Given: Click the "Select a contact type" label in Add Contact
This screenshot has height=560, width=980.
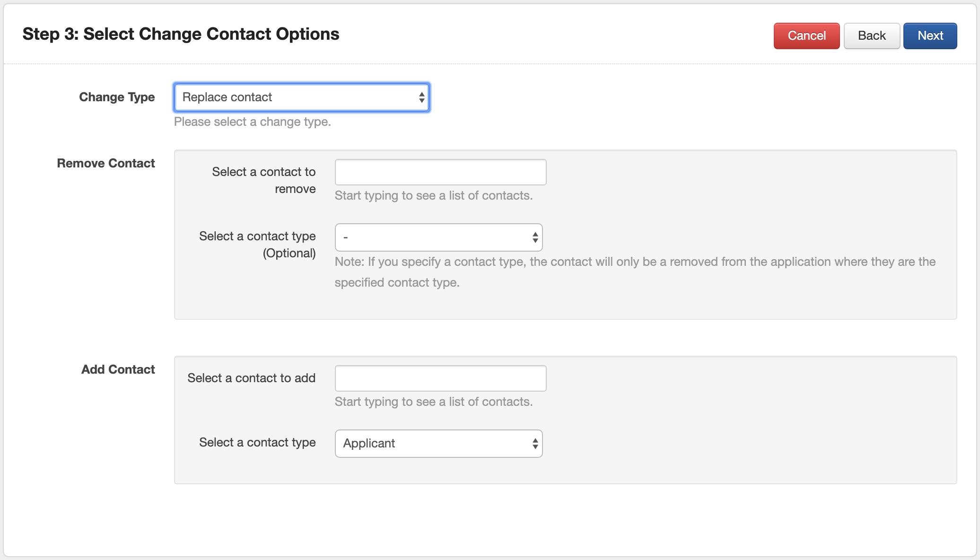Looking at the screenshot, I should (x=257, y=442).
